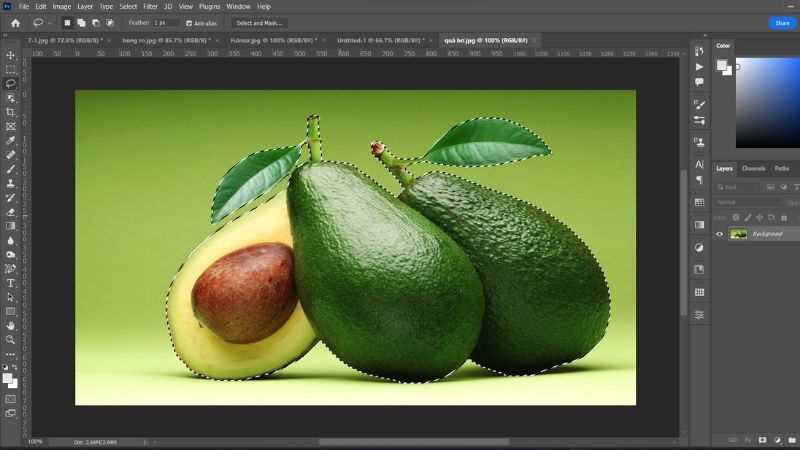The height and width of the screenshot is (450, 800).
Task: Open the Filter menu
Action: (150, 7)
